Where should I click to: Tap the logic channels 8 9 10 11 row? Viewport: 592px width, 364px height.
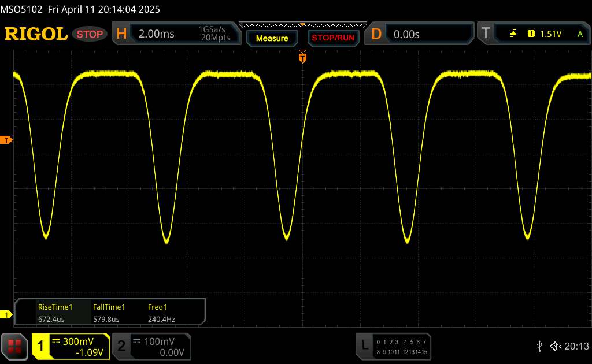388,352
